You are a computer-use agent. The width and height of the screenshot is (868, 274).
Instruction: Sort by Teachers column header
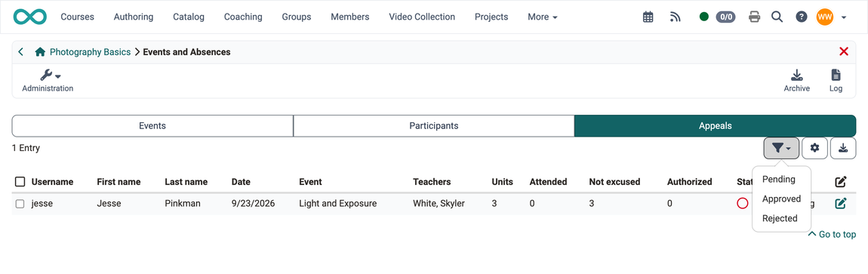pos(432,182)
